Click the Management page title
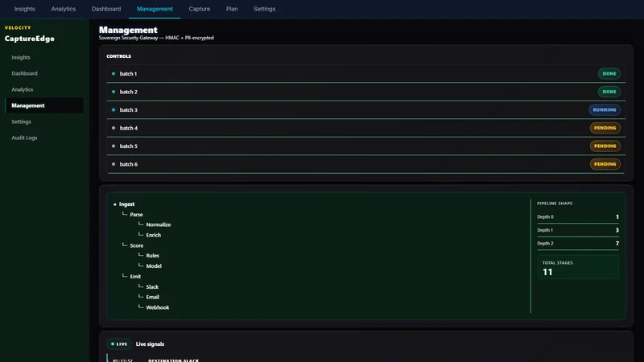This screenshot has width=644, height=362. tap(128, 30)
